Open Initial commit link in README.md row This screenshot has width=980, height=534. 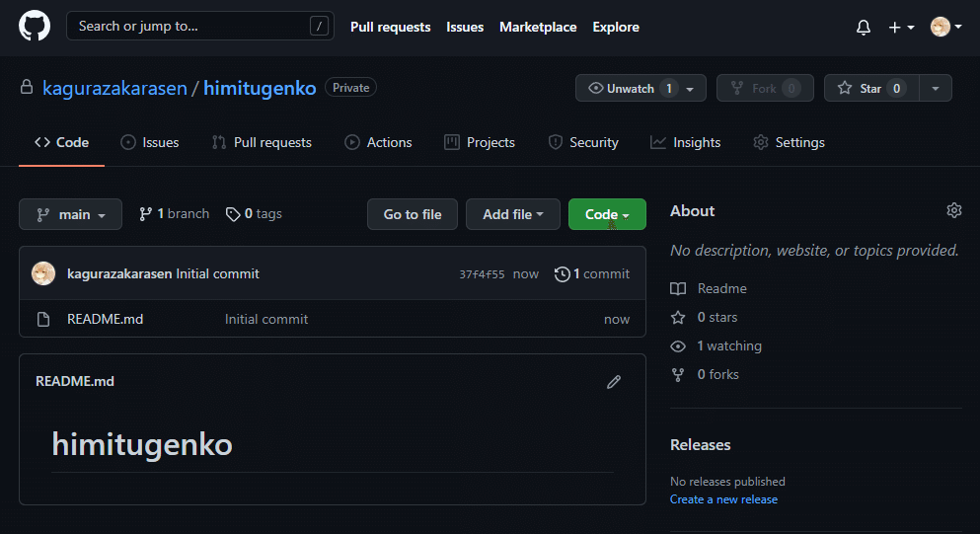pos(266,320)
